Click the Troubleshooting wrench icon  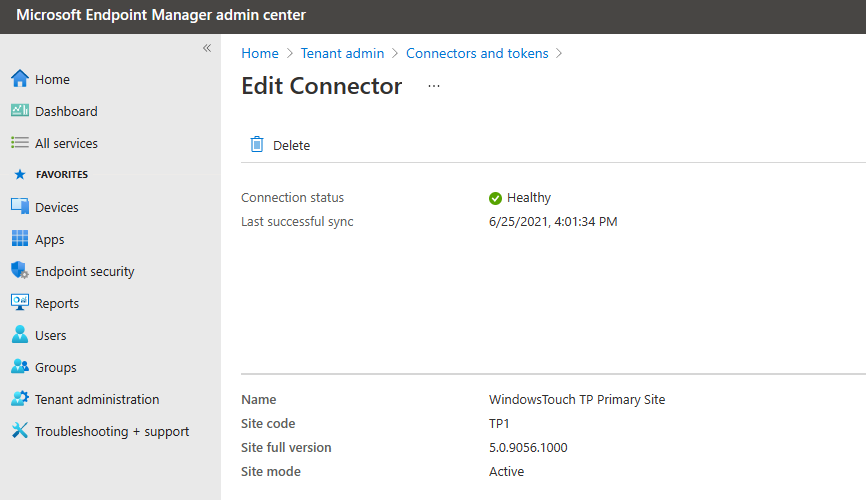(20, 430)
